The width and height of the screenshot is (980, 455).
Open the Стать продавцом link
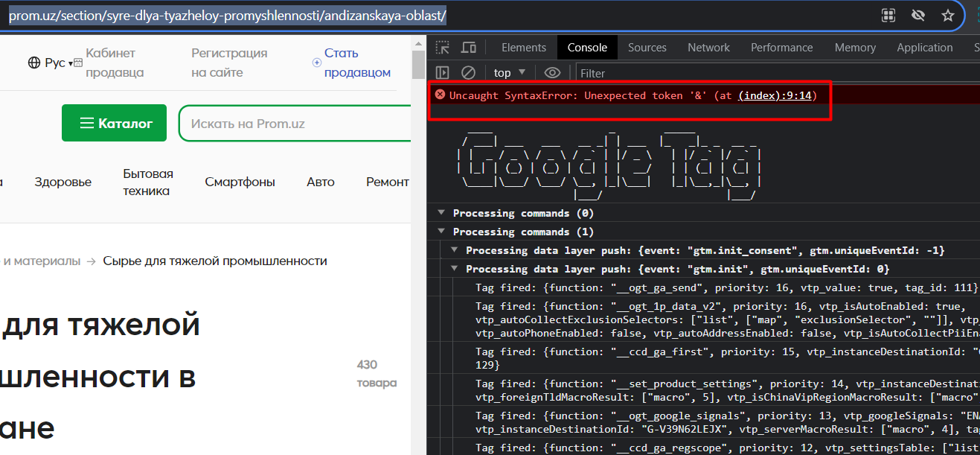pos(357,63)
